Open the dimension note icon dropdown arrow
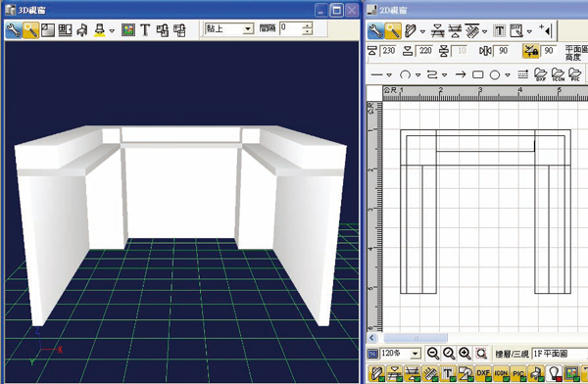Viewport: 588px width, 384px height. (529, 31)
